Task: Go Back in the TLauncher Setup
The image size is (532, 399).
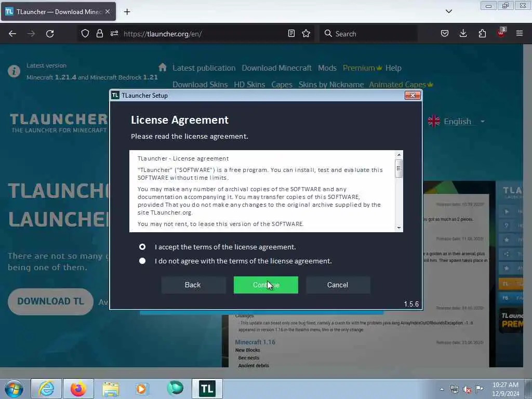Action: [x=193, y=285]
